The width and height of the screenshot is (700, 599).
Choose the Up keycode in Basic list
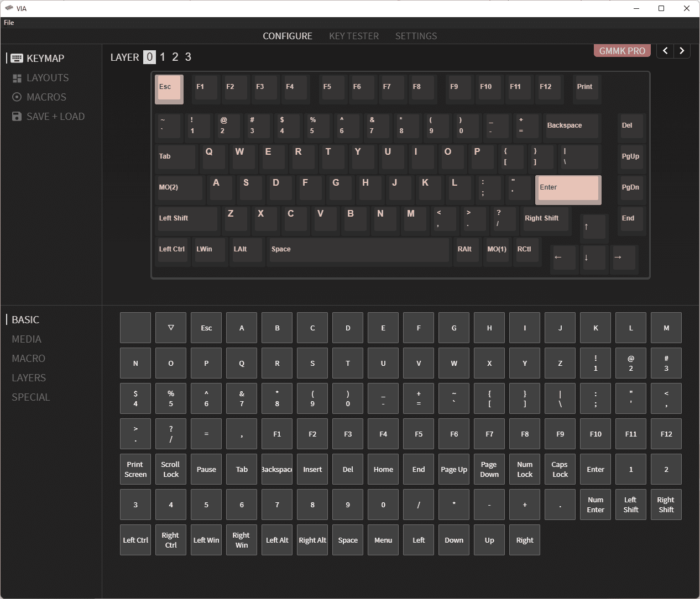coord(489,540)
